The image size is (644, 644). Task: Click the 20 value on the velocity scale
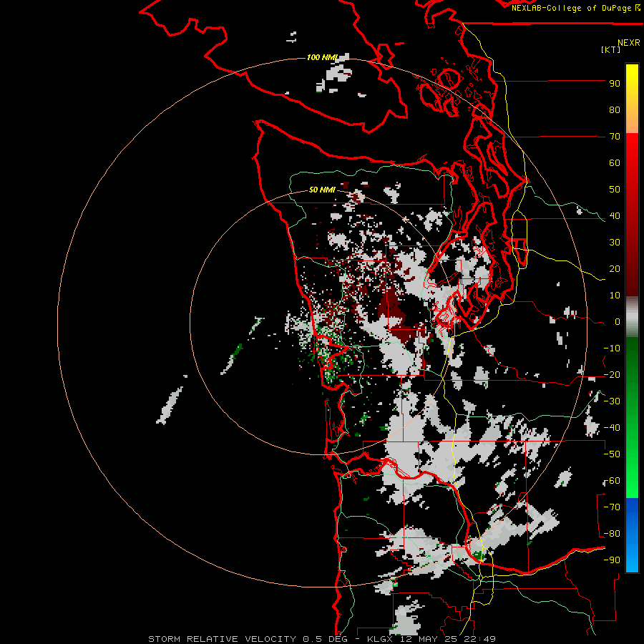click(x=615, y=269)
